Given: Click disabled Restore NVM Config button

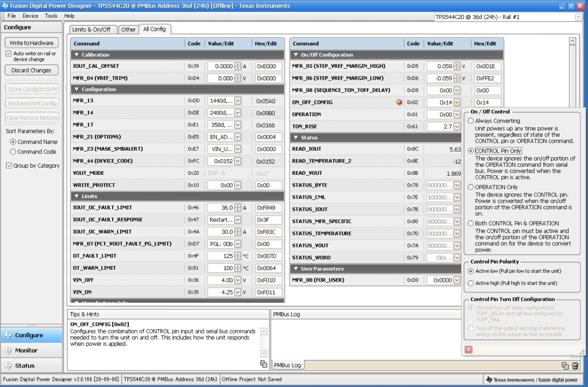Looking at the screenshot, I should (32, 103).
